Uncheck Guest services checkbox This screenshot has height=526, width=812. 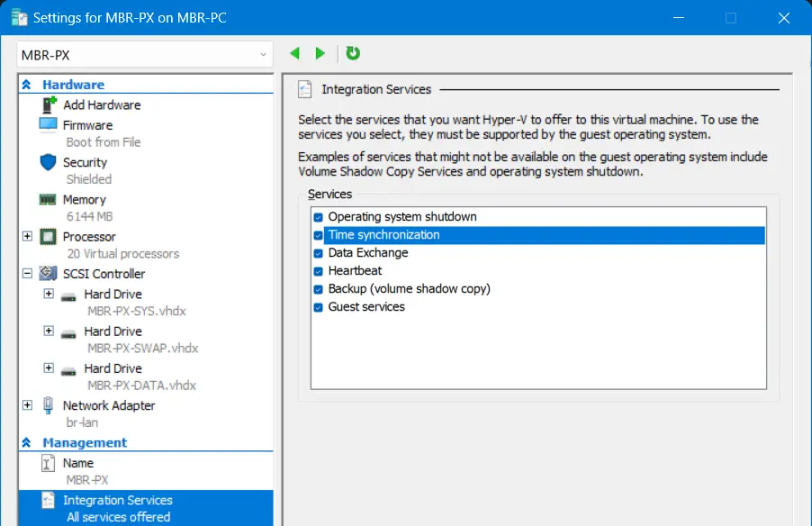[318, 307]
